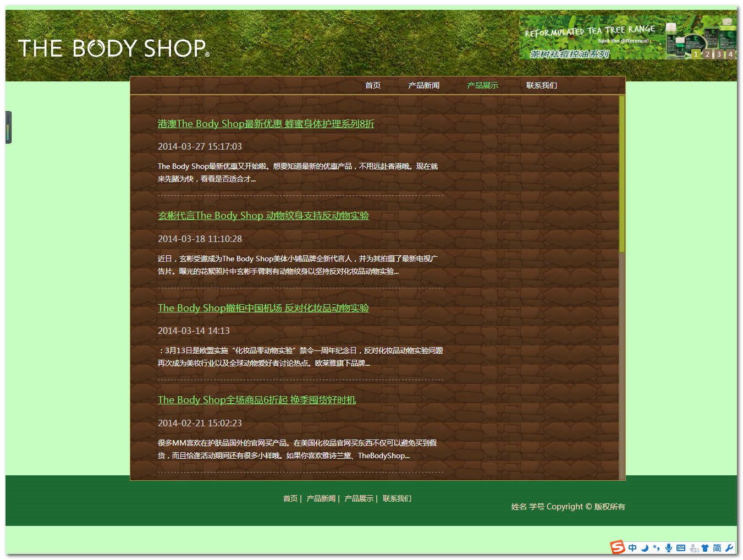Click footer link 产品展示

tap(359, 498)
